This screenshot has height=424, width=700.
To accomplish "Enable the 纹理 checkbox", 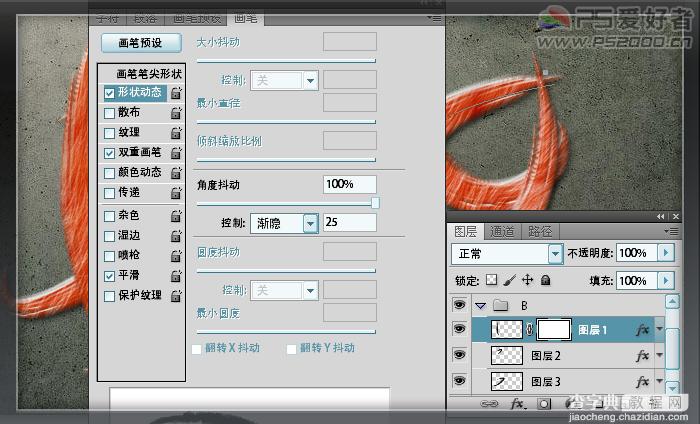I will 109,133.
